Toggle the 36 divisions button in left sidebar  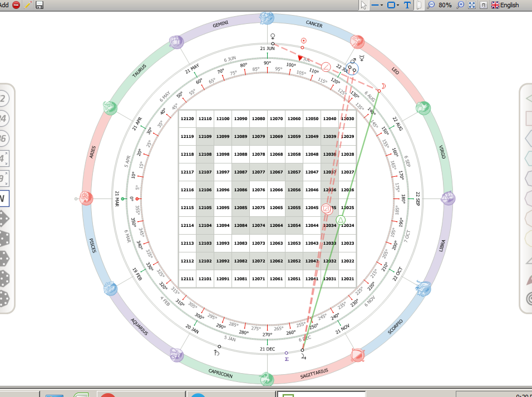click(3, 138)
